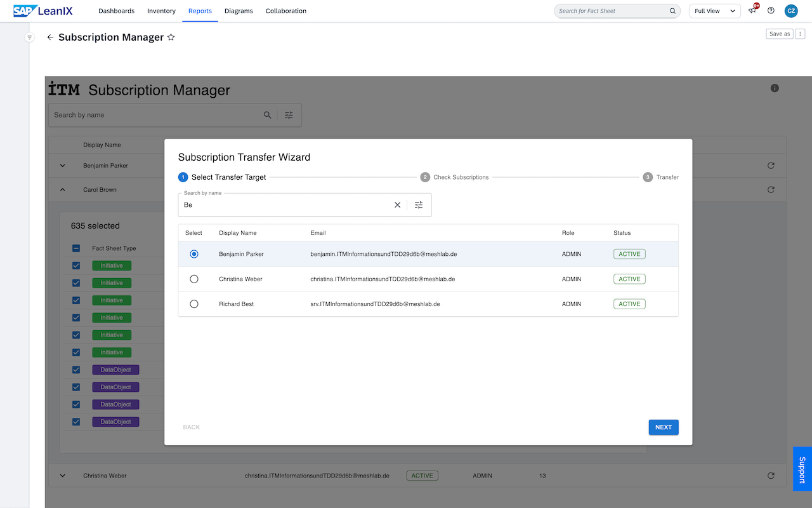Expand the Benjamin Parker background row
Image resolution: width=812 pixels, height=508 pixels.
[63, 166]
